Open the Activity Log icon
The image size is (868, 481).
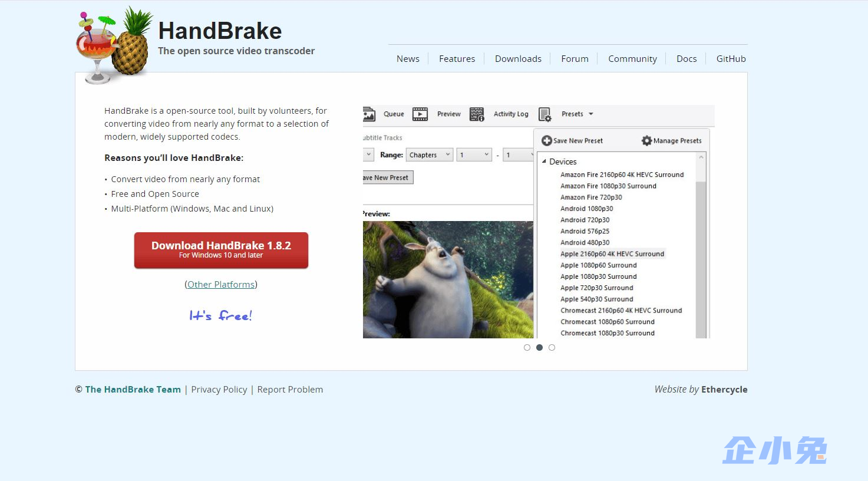[477, 114]
